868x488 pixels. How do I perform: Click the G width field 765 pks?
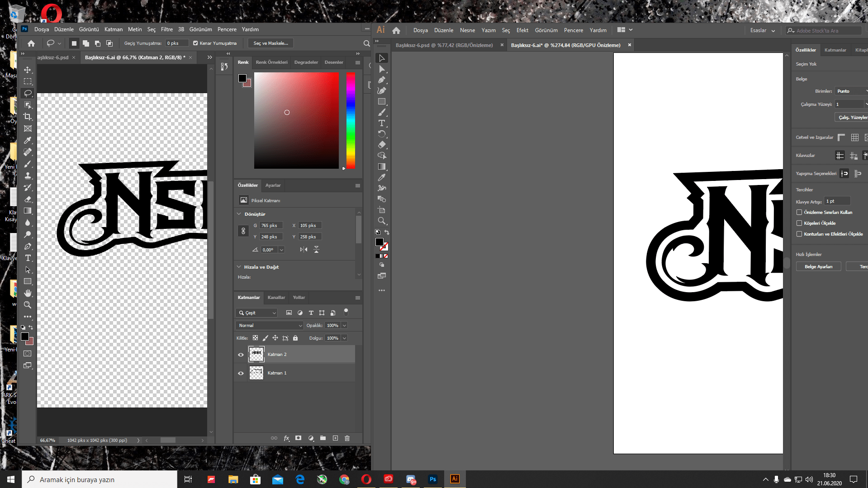(x=271, y=225)
